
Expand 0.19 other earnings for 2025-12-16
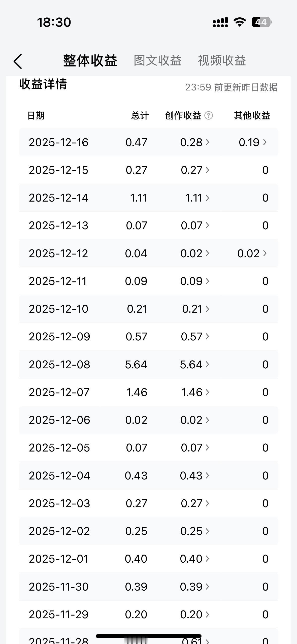(253, 142)
